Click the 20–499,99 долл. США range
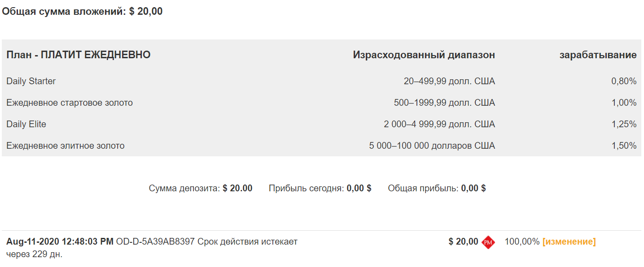The image size is (644, 267). (x=449, y=81)
